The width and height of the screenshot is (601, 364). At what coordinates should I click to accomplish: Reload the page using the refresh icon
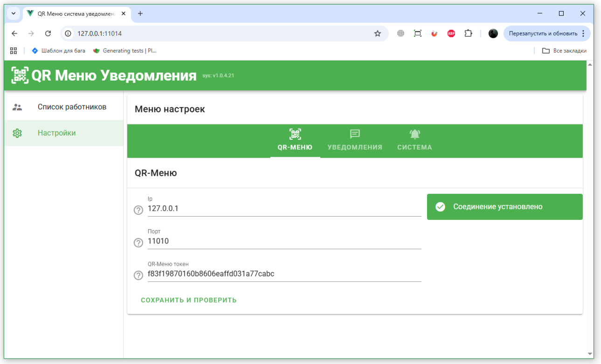point(48,34)
